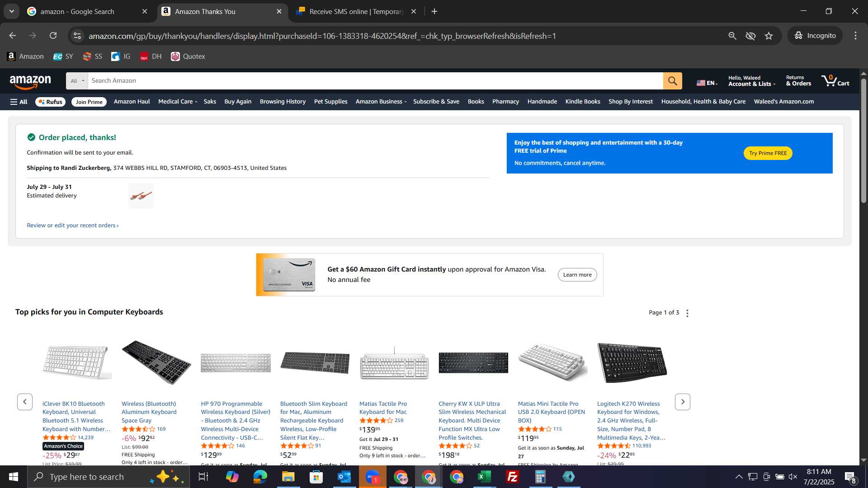The width and height of the screenshot is (868, 488).
Task: Open a new browser tab with the plus icon
Action: tap(434, 12)
